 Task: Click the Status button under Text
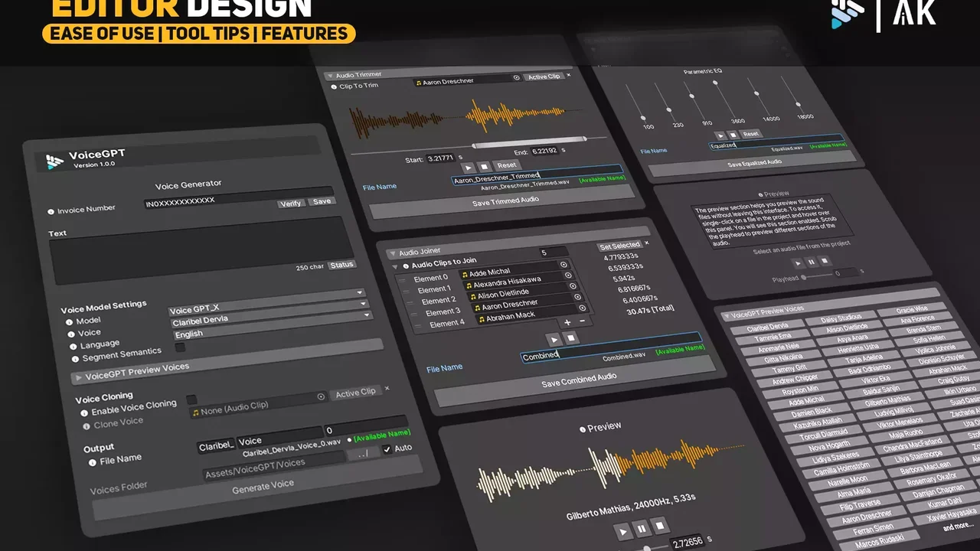pos(341,265)
